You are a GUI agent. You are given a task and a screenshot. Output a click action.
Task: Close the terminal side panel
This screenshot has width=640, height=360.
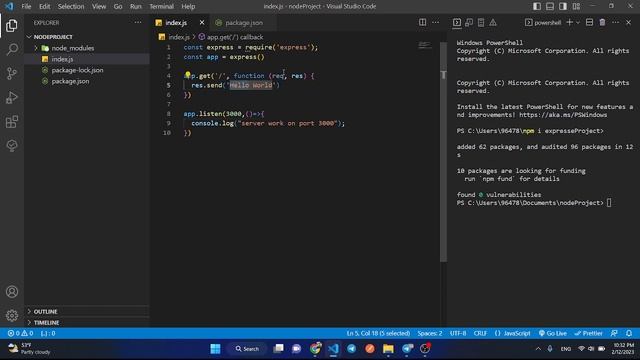(x=629, y=22)
